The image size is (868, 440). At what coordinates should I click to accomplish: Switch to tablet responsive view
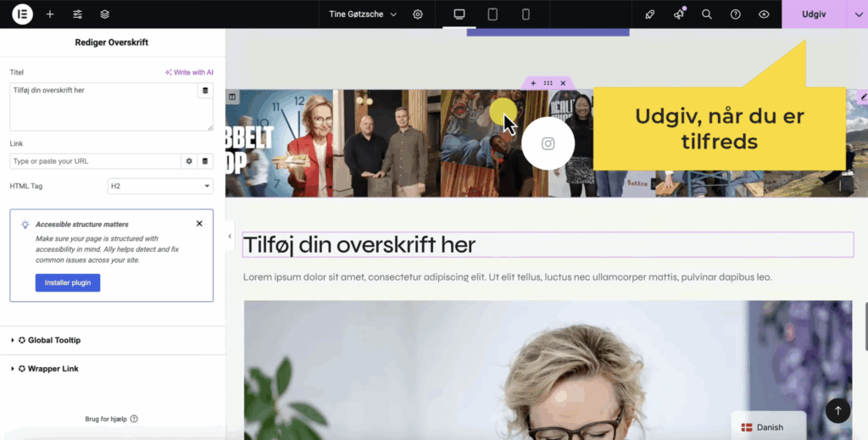[492, 14]
